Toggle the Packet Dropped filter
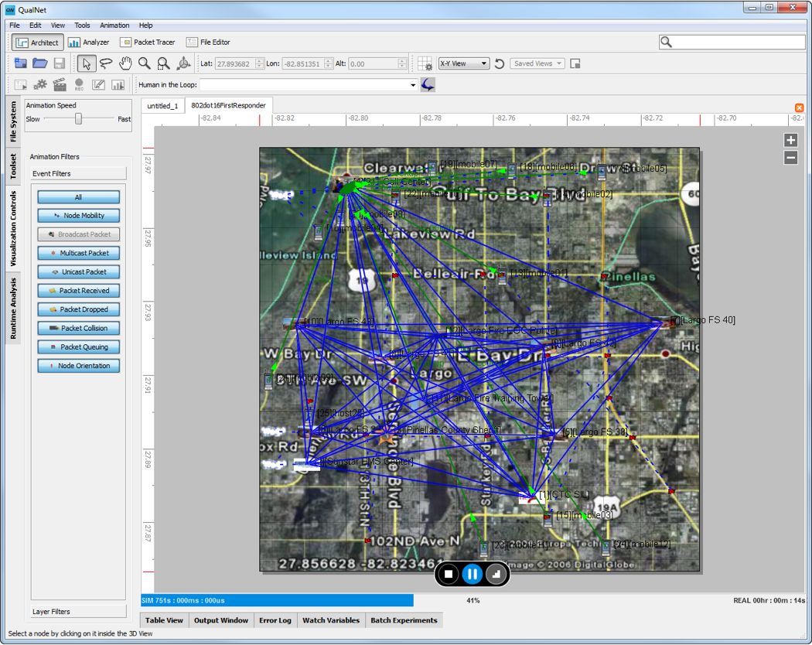Screen dimensions: 812x645 pyautogui.click(x=78, y=309)
